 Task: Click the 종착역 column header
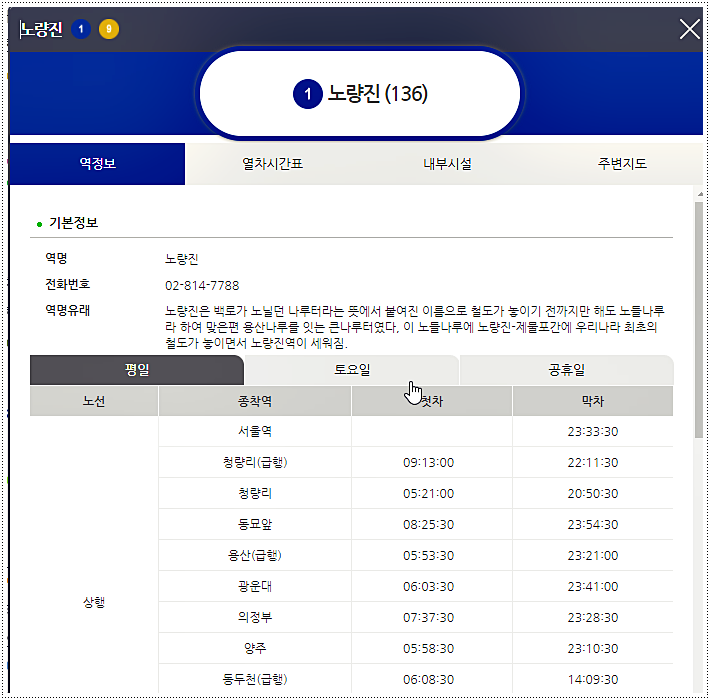click(255, 401)
